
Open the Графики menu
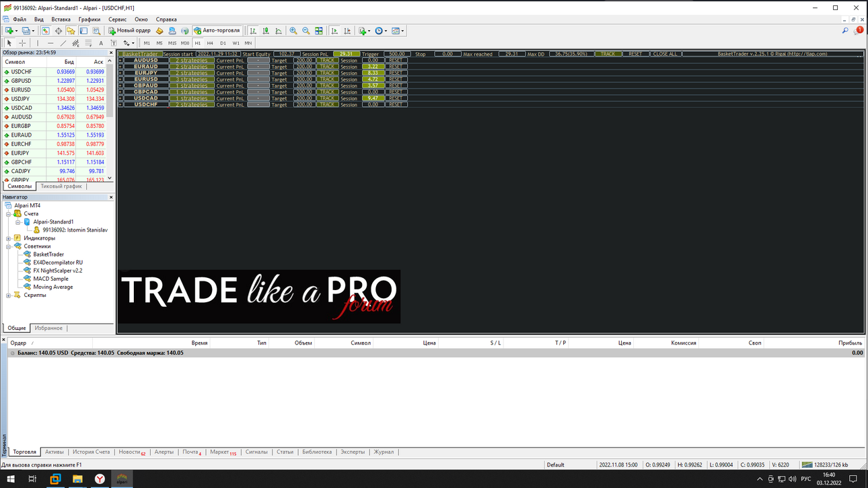click(x=89, y=20)
